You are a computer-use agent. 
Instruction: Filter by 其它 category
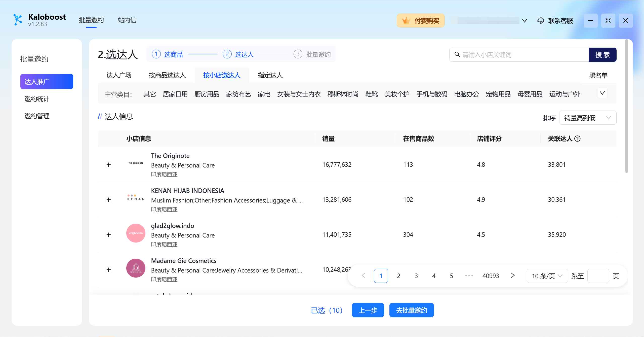coord(150,94)
